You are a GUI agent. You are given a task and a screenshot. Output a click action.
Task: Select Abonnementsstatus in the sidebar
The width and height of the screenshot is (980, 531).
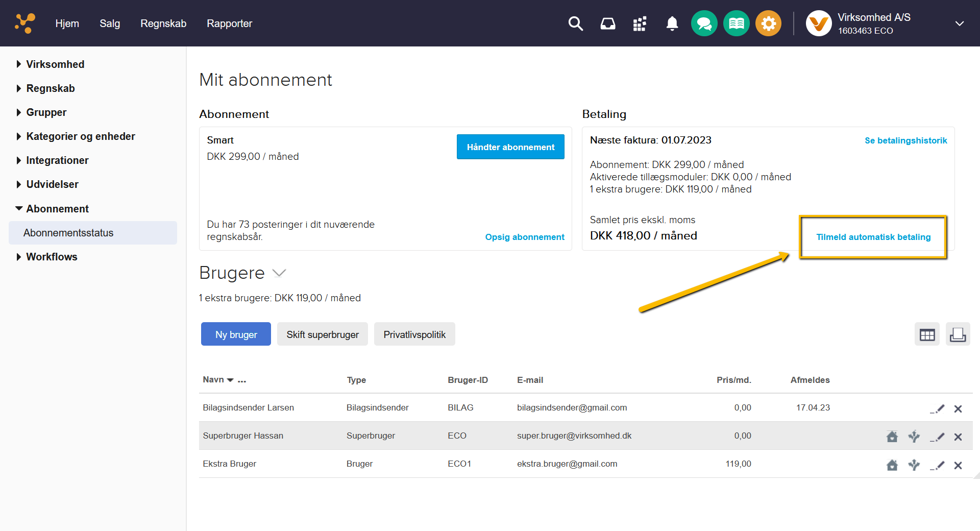click(68, 233)
